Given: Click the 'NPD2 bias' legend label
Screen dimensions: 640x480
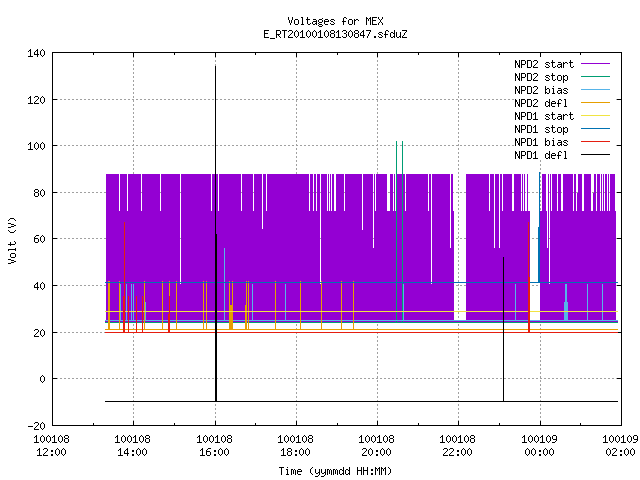Looking at the screenshot, I should pos(541,90).
